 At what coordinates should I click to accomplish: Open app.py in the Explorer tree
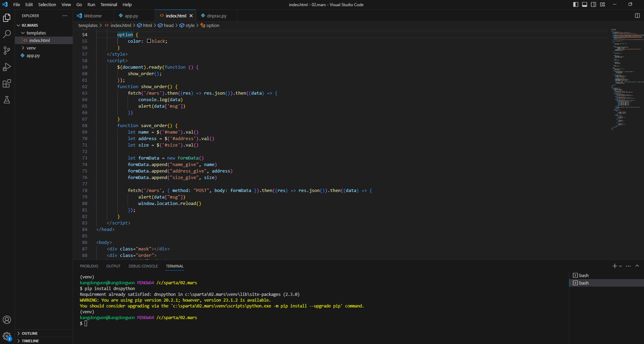(33, 55)
